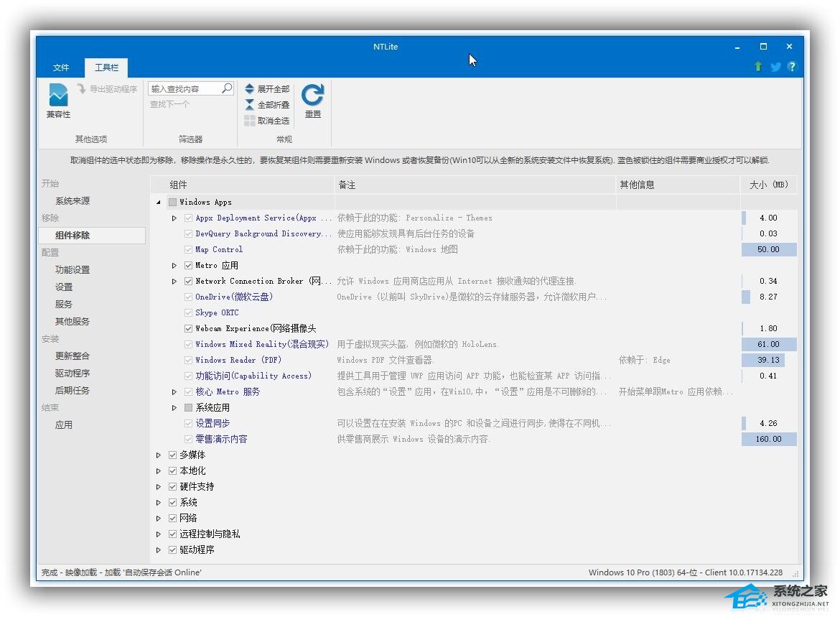This screenshot has height=617, width=840.
Task: Toggle the 网络 checkbox
Action: (172, 519)
